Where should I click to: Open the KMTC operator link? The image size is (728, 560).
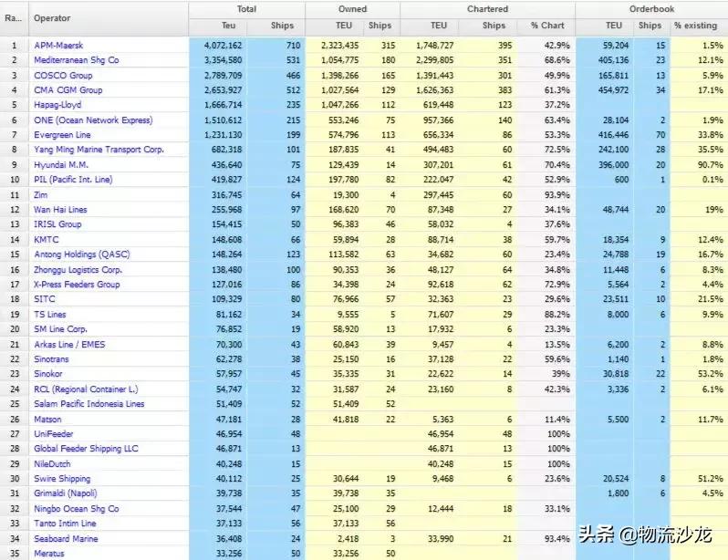[47, 240]
